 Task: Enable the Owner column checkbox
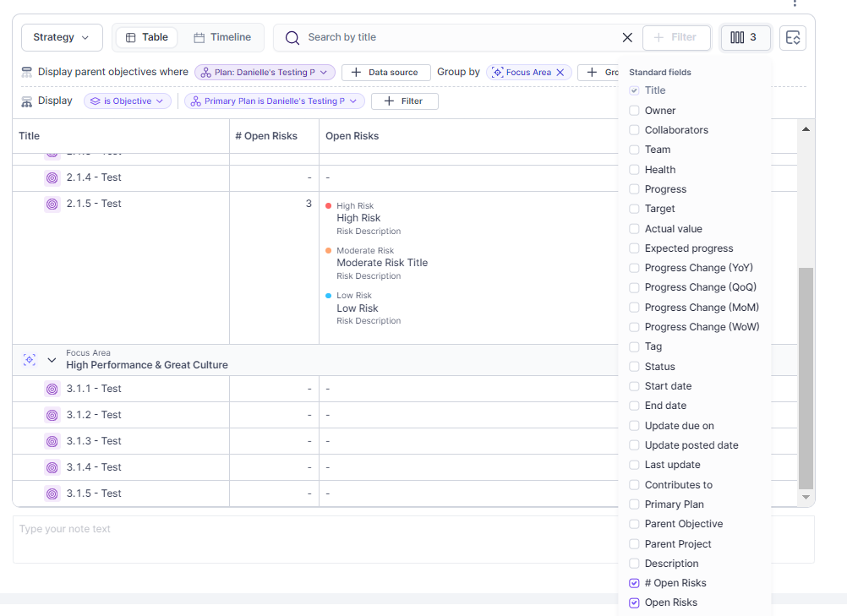(x=634, y=111)
